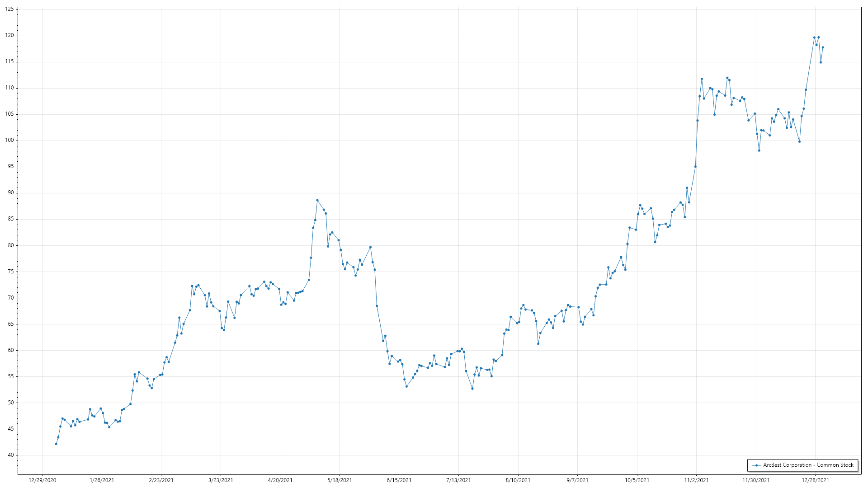Click the 125 y-axis value label

click(9, 9)
